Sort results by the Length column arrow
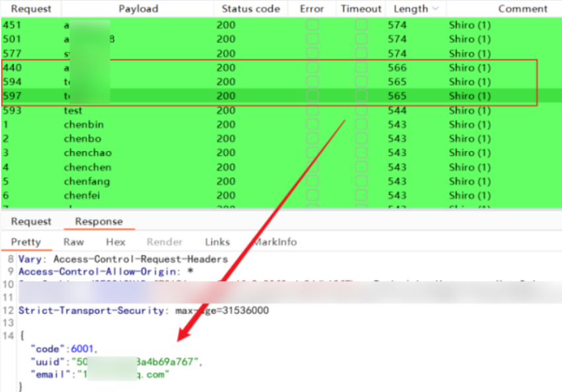Image resolution: width=562 pixels, height=392 pixels. click(x=435, y=9)
